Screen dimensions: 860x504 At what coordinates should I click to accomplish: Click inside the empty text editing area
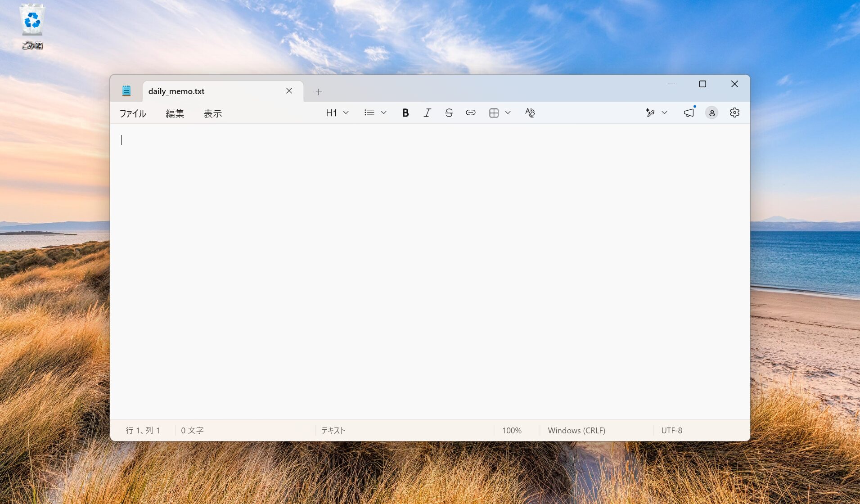pyautogui.click(x=430, y=272)
